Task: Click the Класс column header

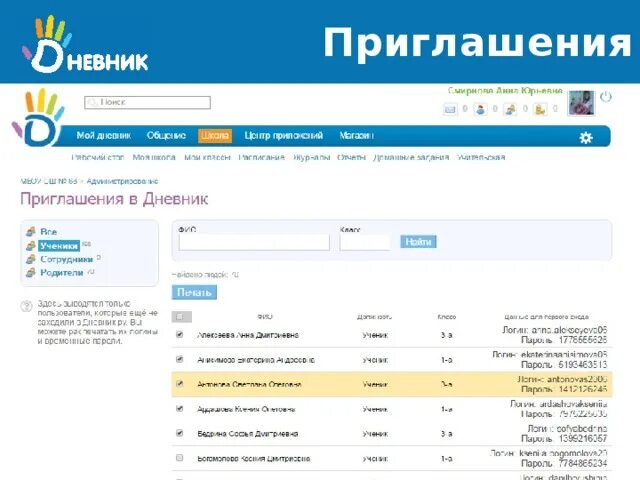Action: tap(447, 317)
